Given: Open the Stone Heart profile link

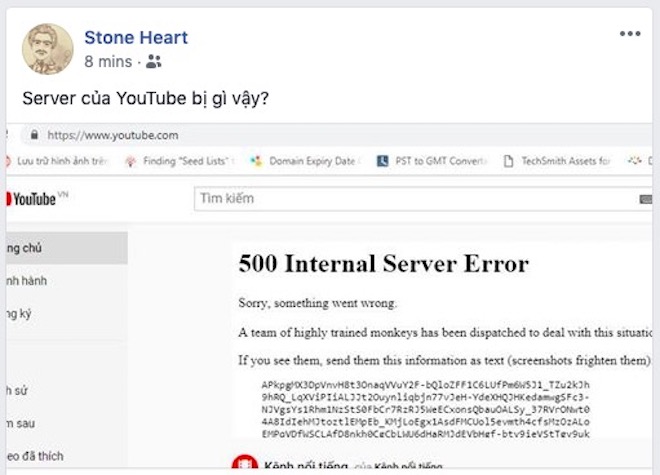Looking at the screenshot, I should pyautogui.click(x=135, y=38).
